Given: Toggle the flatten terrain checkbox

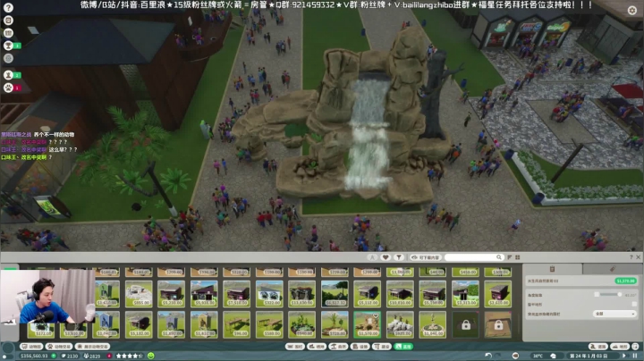Looking at the screenshot, I should pyautogui.click(x=634, y=304).
